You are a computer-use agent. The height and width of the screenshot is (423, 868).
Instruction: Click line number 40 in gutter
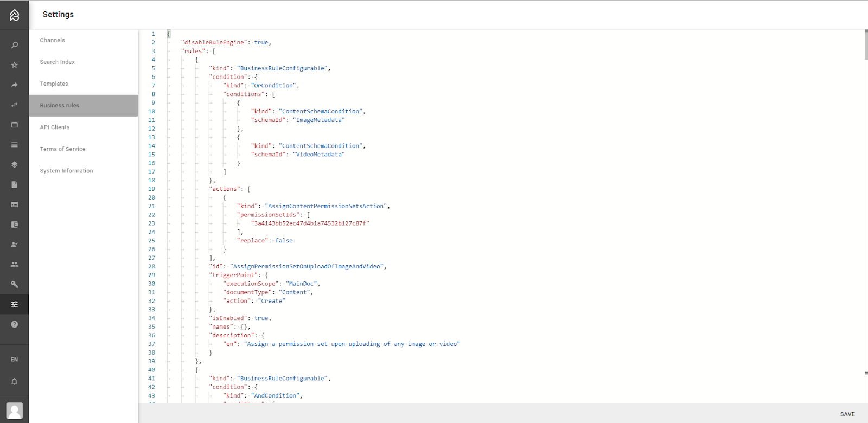pyautogui.click(x=151, y=370)
